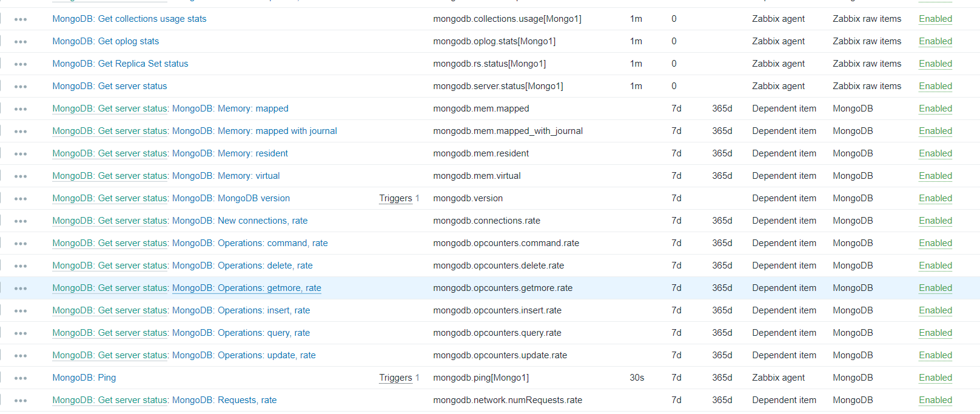
Task: Open Triggers link on MongoDB version row
Action: tap(395, 198)
